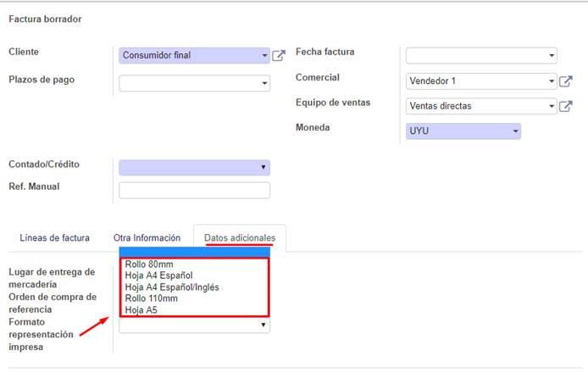Select the blank highlighted option in list
Viewport: 588px width, 373px height.
pyautogui.click(x=194, y=252)
